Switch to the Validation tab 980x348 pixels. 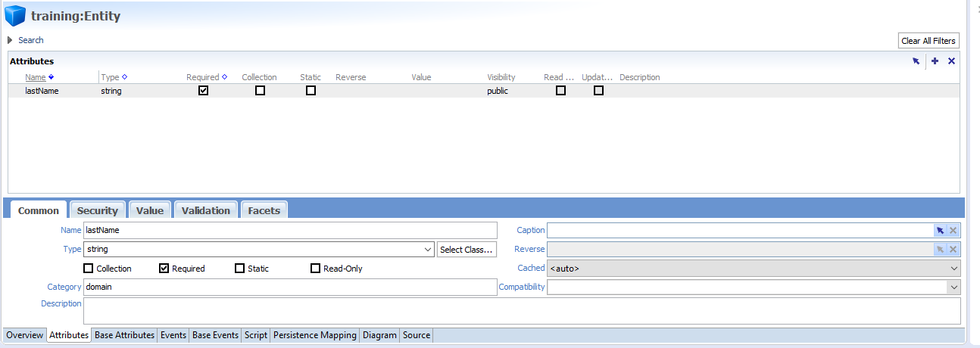[x=206, y=210]
